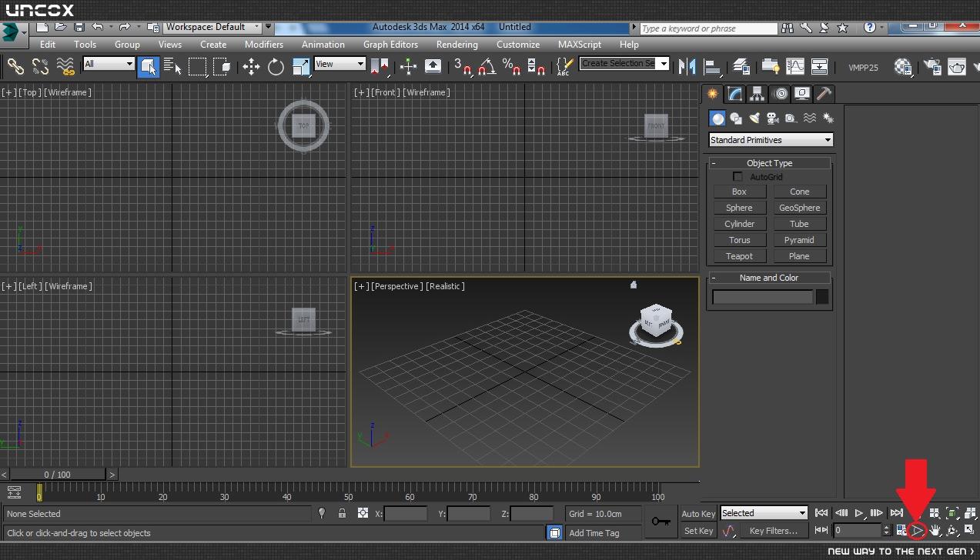Select the Cameras category icon
The height and width of the screenshot is (560, 980).
click(773, 118)
